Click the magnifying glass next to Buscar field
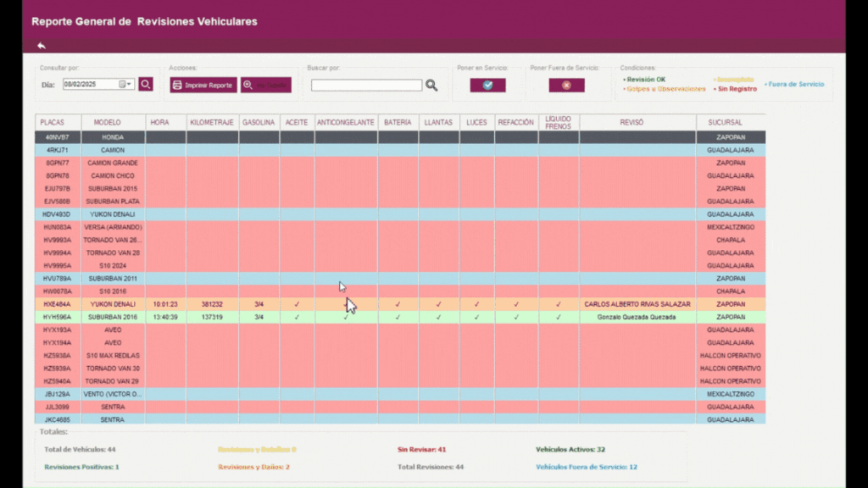 click(x=431, y=86)
